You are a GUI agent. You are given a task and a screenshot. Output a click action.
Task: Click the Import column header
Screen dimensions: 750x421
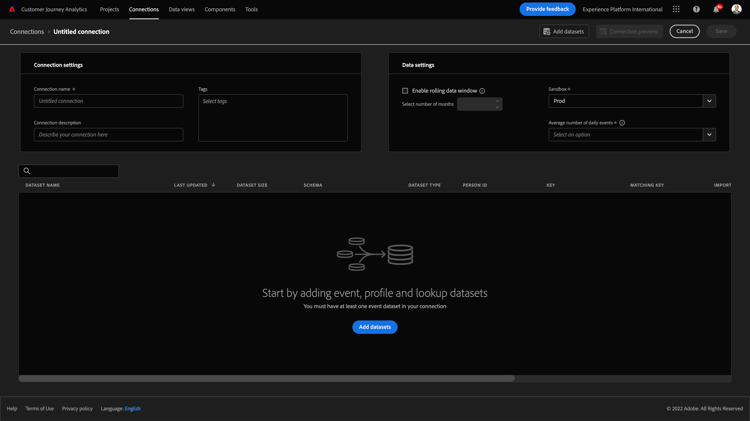click(722, 185)
